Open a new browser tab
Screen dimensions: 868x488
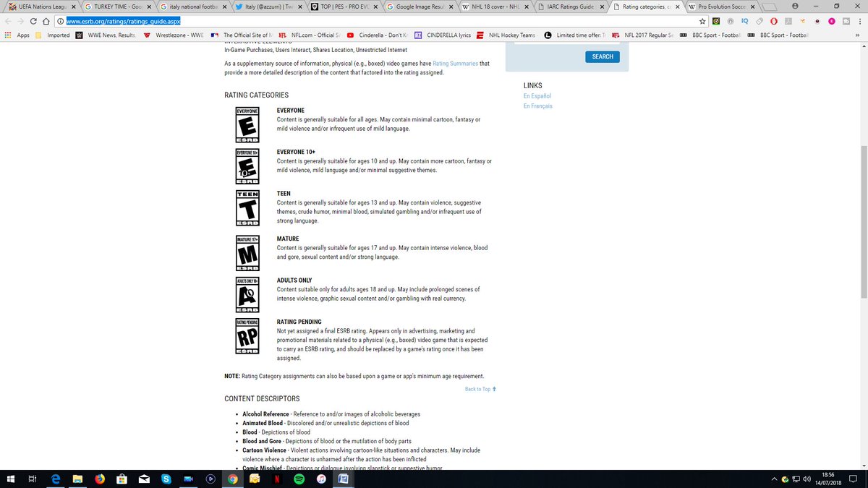768,6
